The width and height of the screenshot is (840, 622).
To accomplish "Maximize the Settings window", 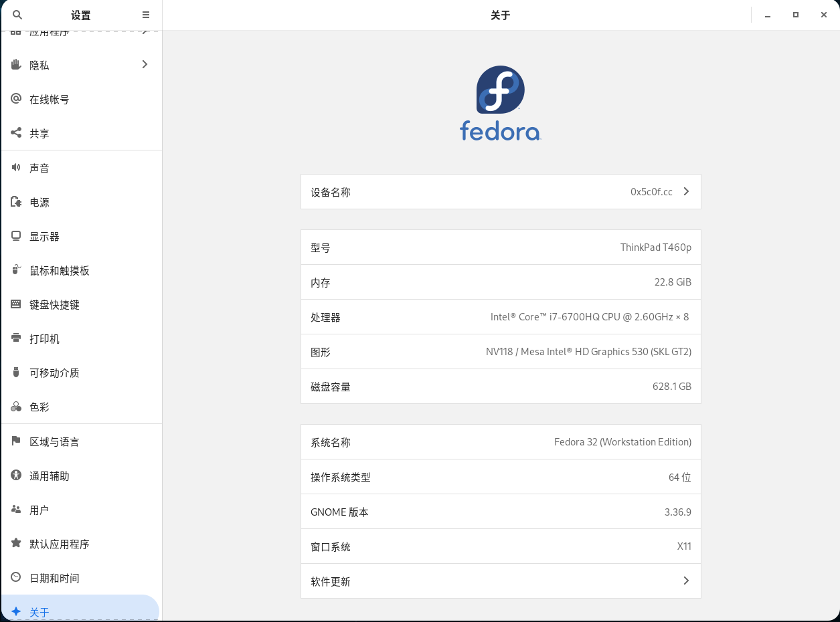I will (x=796, y=15).
